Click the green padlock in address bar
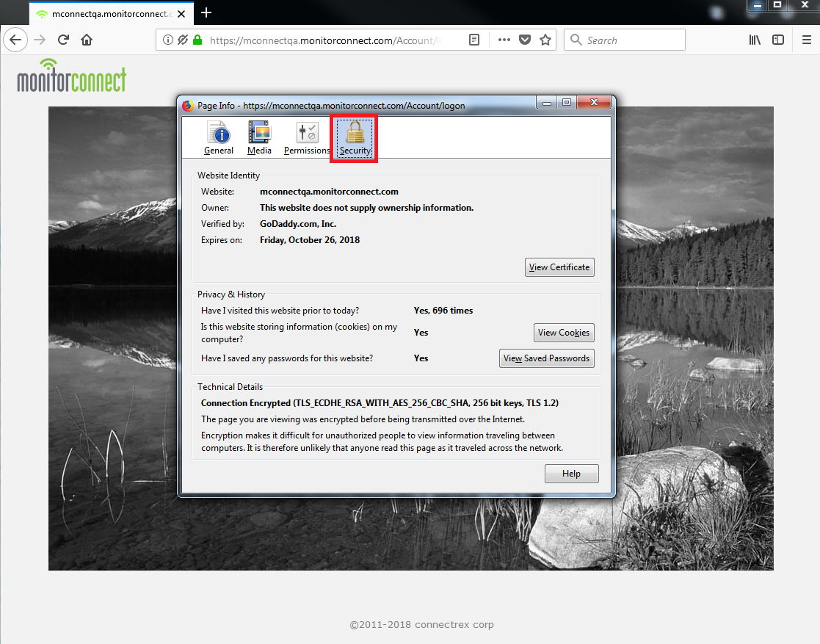Viewport: 820px width, 644px height. click(x=197, y=40)
